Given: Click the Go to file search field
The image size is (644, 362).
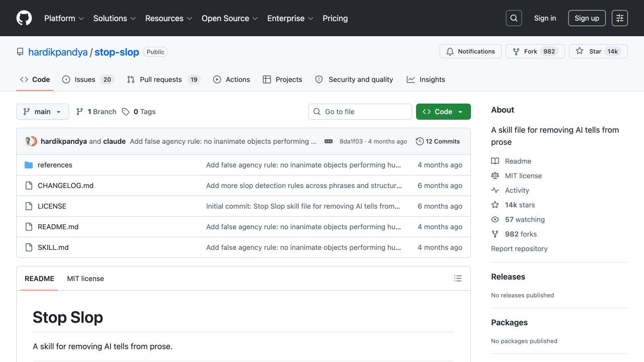Looking at the screenshot, I should click(360, 112).
